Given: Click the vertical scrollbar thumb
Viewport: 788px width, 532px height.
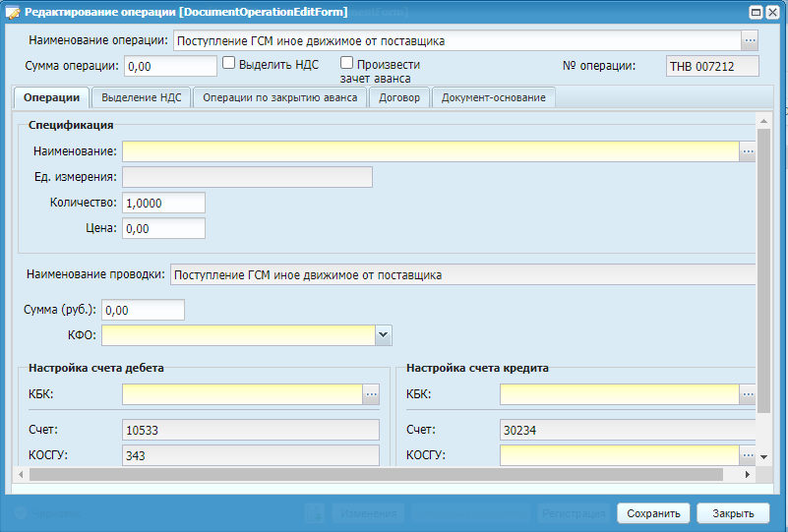Looking at the screenshot, I should pos(763,270).
